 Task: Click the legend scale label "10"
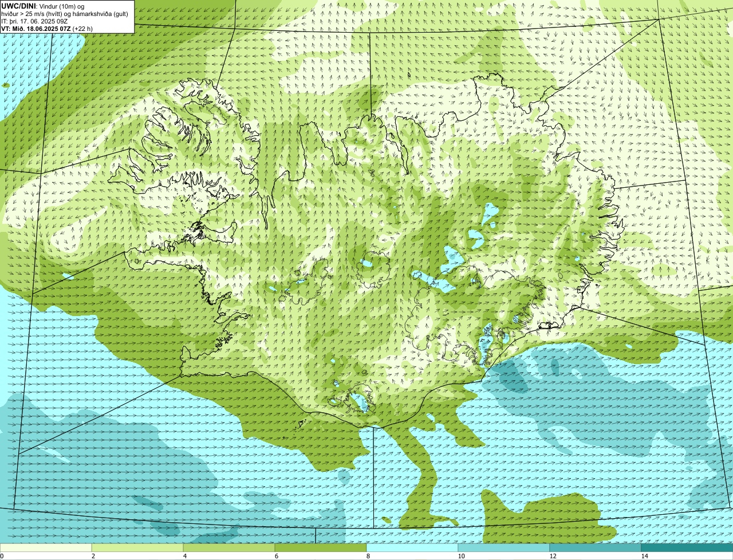(x=461, y=556)
